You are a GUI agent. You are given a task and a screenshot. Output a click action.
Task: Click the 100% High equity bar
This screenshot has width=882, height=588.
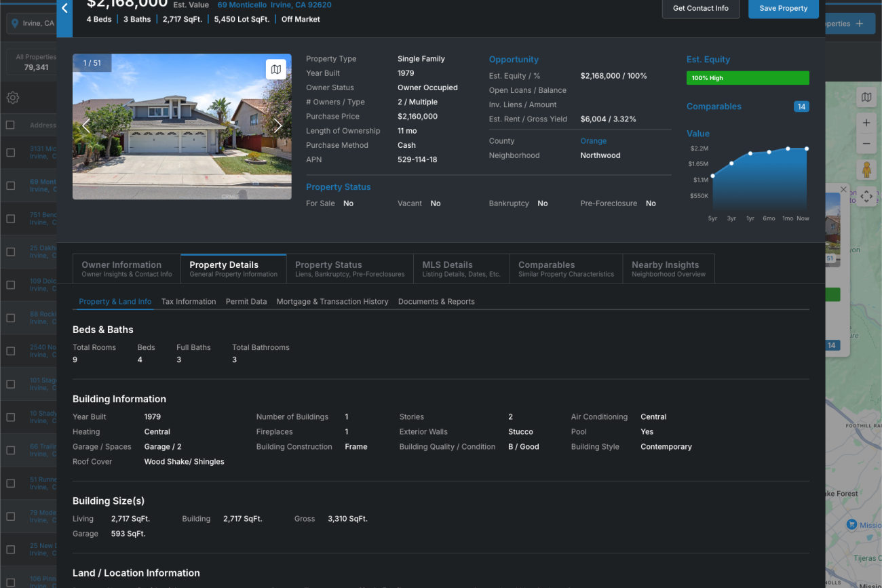pos(747,78)
